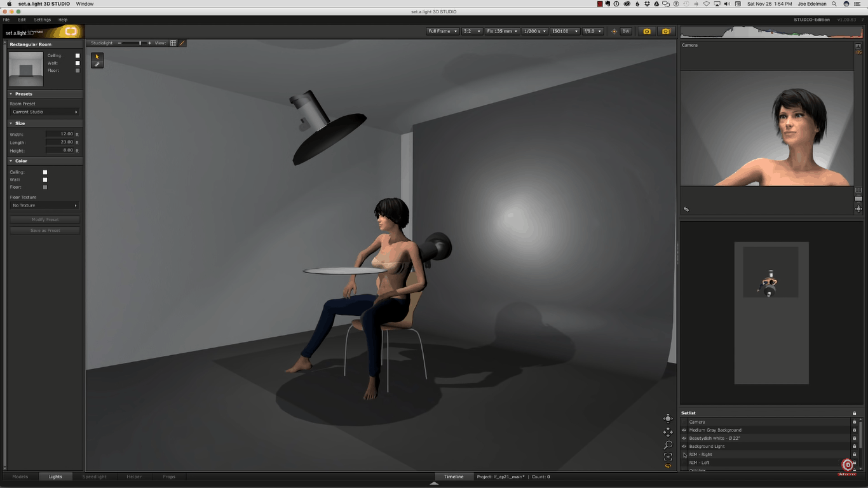The image size is (868, 488).
Task: Lock the Background Light setlist item
Action: (x=854, y=447)
